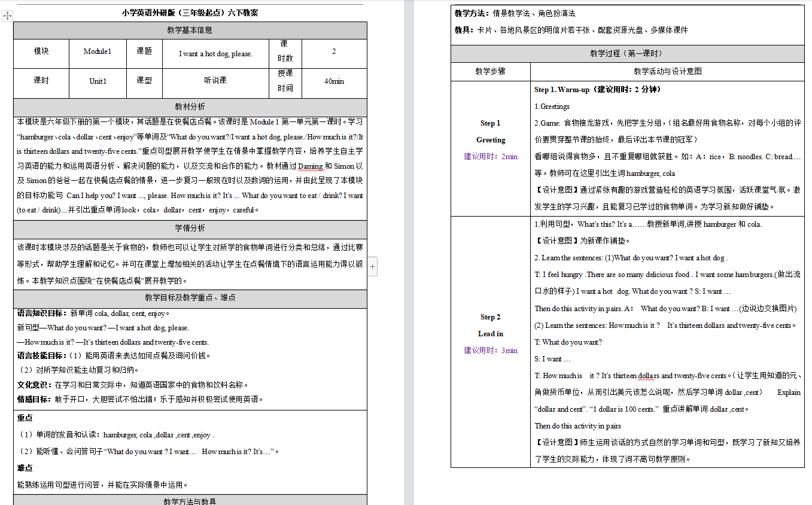The width and height of the screenshot is (812, 505).
Task: Click the plus insert control between pages
Action: (x=373, y=267)
